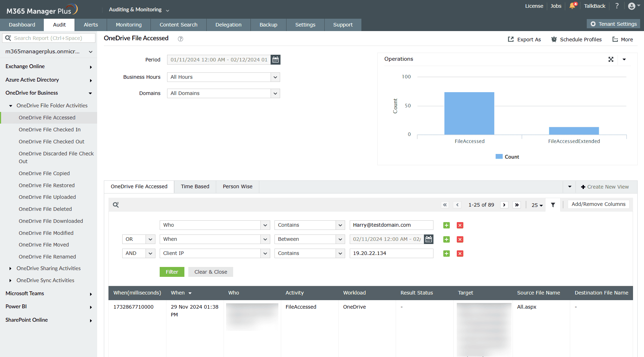Open the page size 25 dropdown
Viewport: 644px width, 357px height.
(537, 205)
